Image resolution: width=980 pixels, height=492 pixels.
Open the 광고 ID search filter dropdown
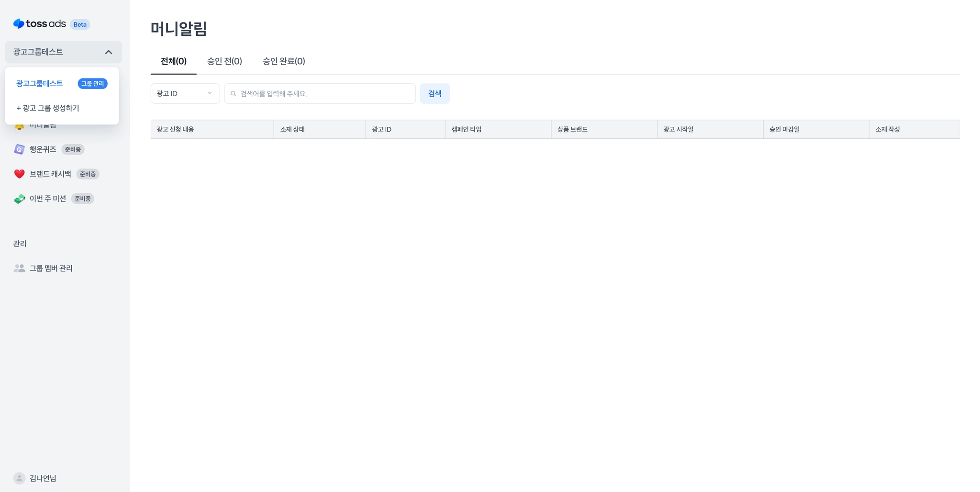click(185, 93)
